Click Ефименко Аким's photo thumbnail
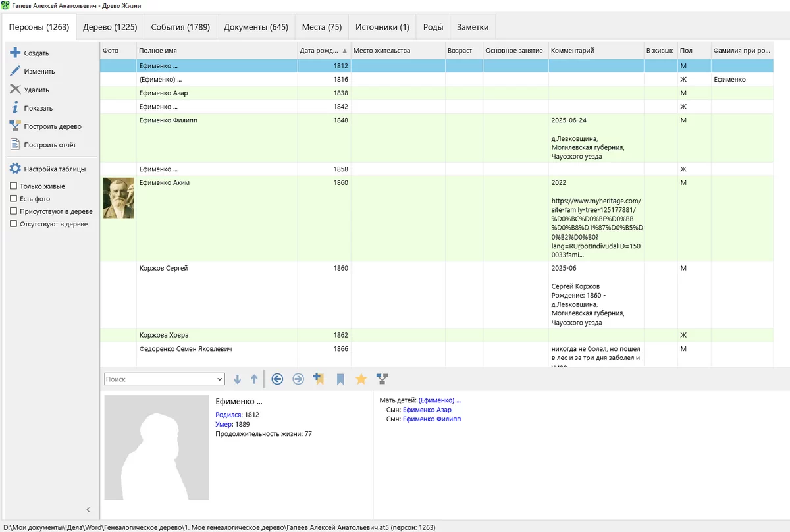 (x=118, y=198)
